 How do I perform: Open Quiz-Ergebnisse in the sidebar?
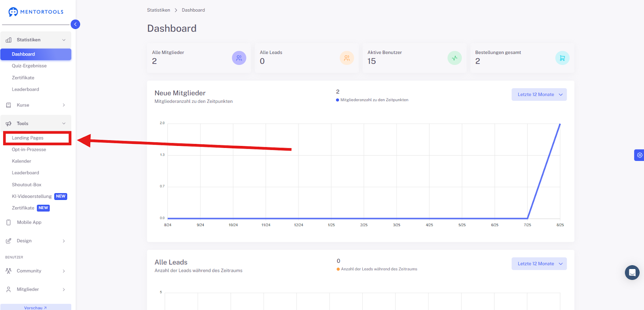pyautogui.click(x=29, y=66)
